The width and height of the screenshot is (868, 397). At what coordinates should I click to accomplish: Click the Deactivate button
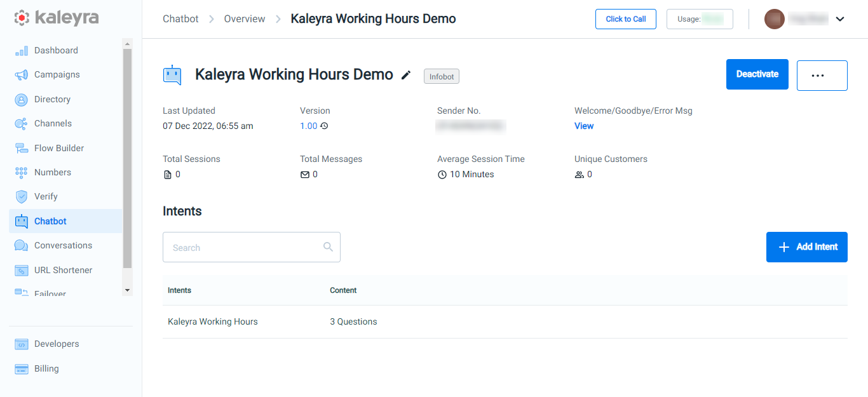757,74
